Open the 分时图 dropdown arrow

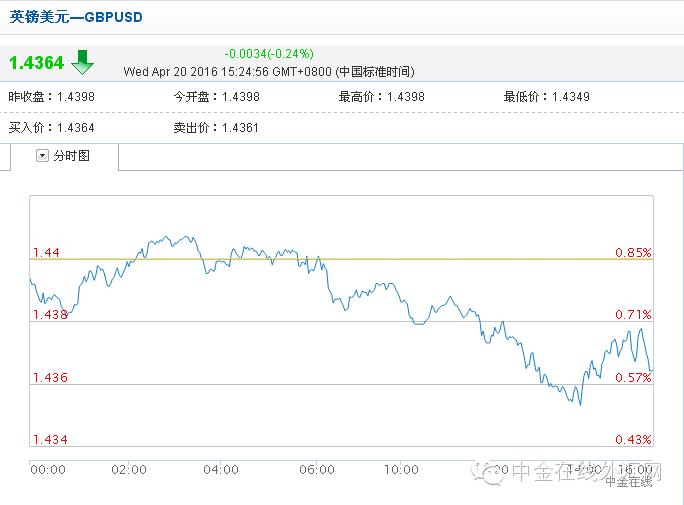pyautogui.click(x=42, y=156)
